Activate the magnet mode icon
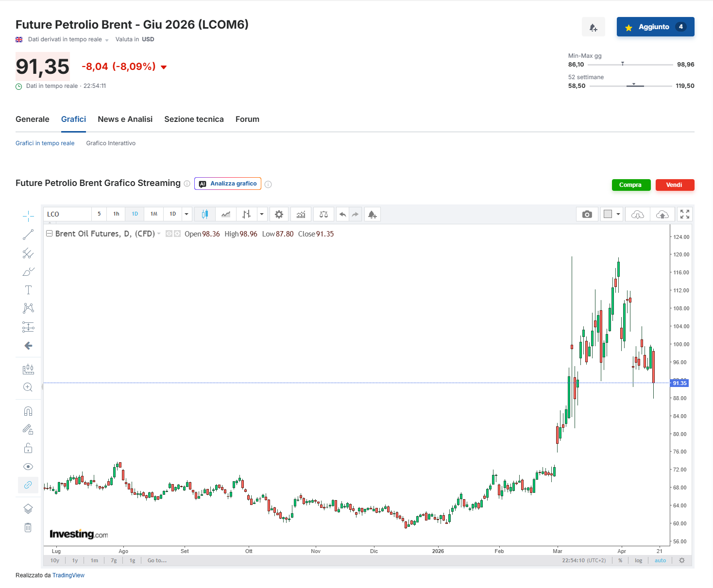The height and width of the screenshot is (588, 713). [x=28, y=411]
